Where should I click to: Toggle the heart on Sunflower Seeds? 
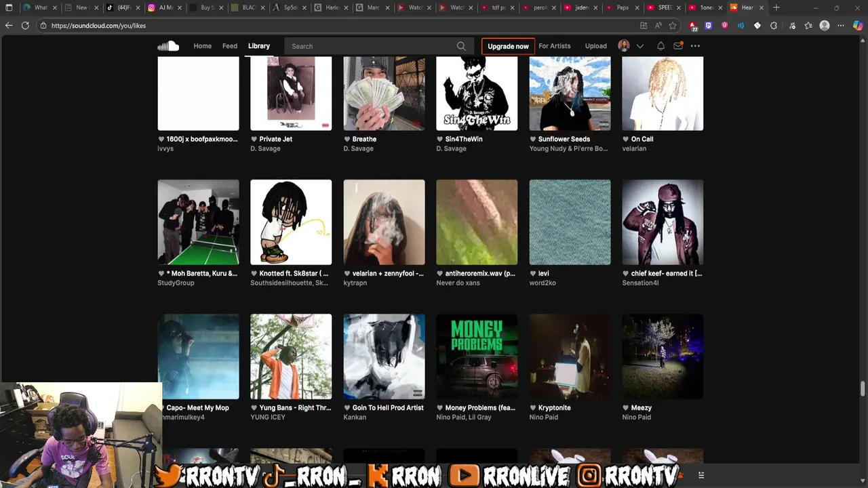point(533,139)
